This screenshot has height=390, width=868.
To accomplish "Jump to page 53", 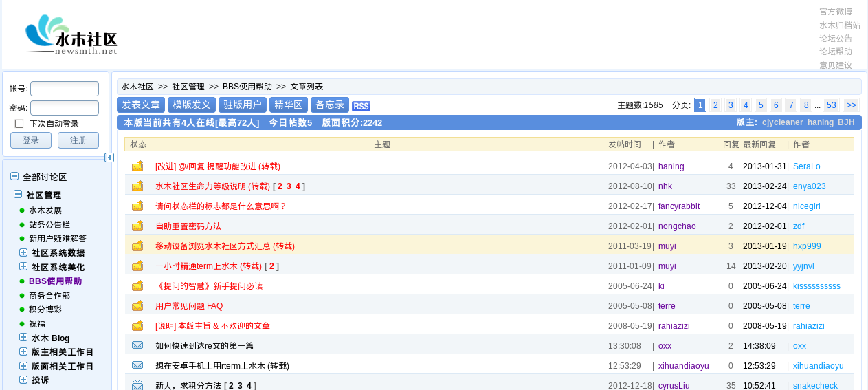I will 831,105.
